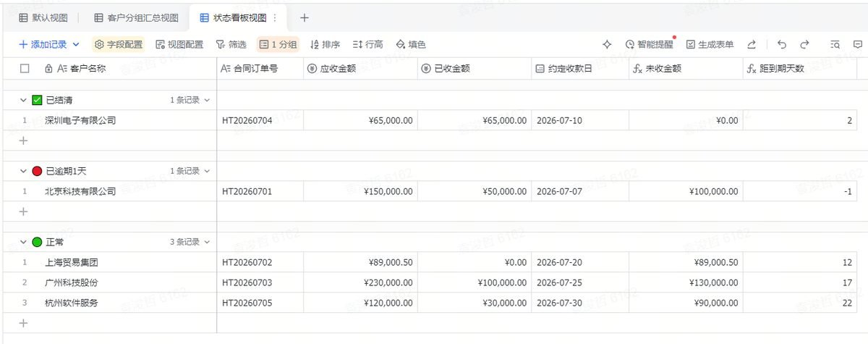Add a row under 已结清 group

pyautogui.click(x=23, y=140)
